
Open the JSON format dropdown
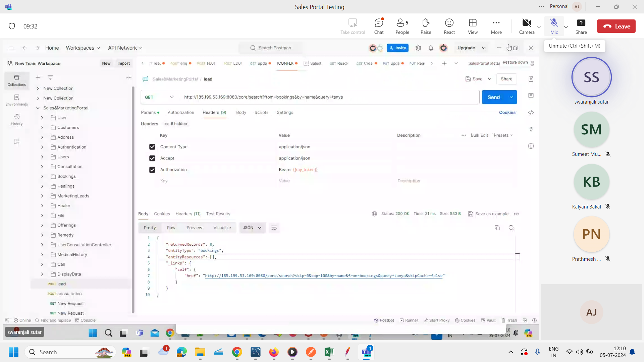click(252, 228)
